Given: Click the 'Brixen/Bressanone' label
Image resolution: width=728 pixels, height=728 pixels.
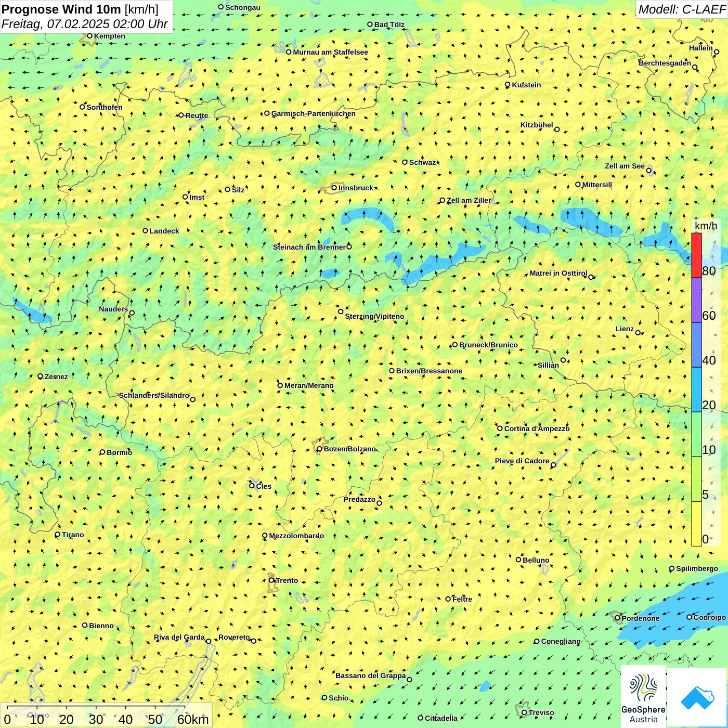Looking at the screenshot, I should [429, 371].
